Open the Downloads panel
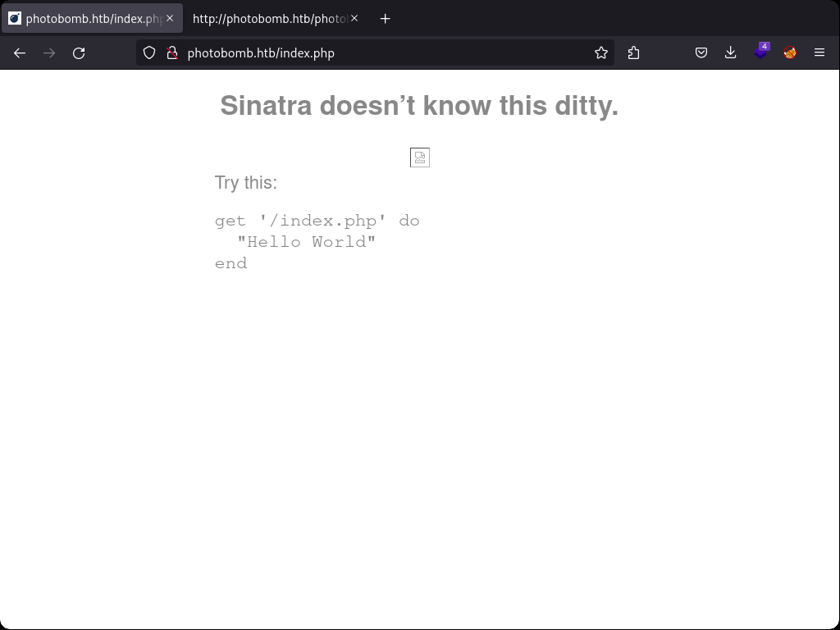The image size is (840, 630). point(730,52)
